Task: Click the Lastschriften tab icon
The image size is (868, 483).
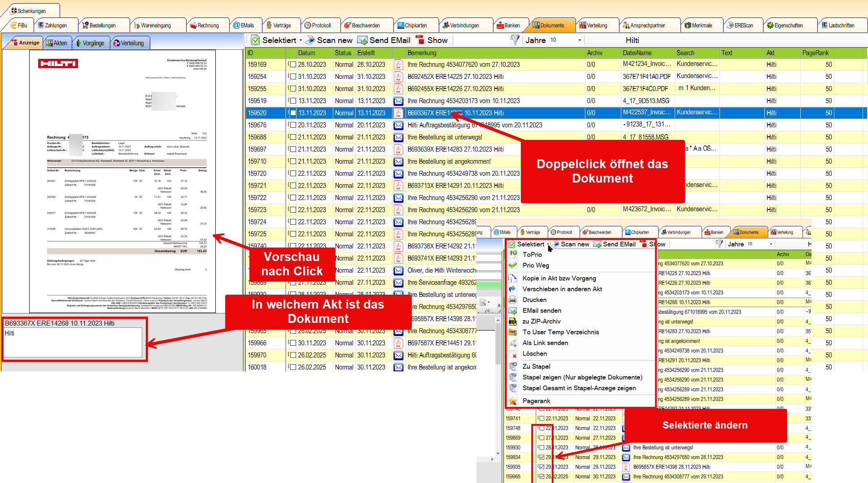Action: [824, 26]
